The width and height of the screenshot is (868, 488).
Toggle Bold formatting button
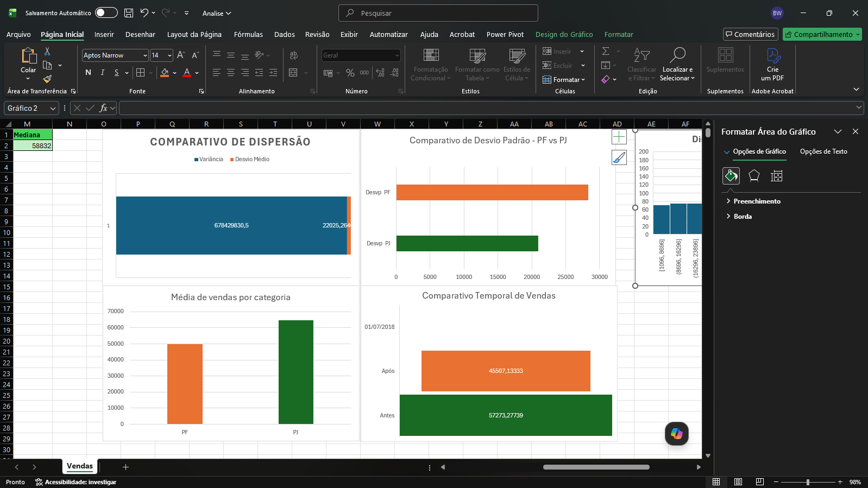89,73
